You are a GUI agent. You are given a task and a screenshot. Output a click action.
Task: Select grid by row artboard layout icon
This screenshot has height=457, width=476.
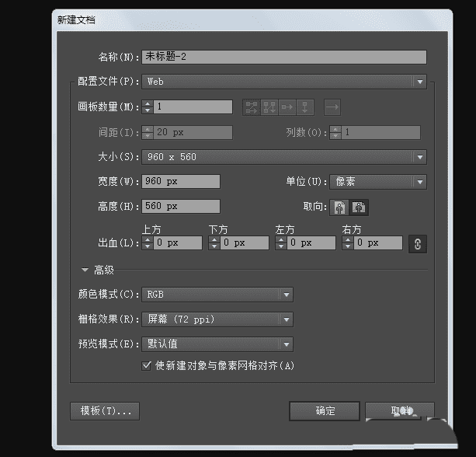pyautogui.click(x=252, y=107)
